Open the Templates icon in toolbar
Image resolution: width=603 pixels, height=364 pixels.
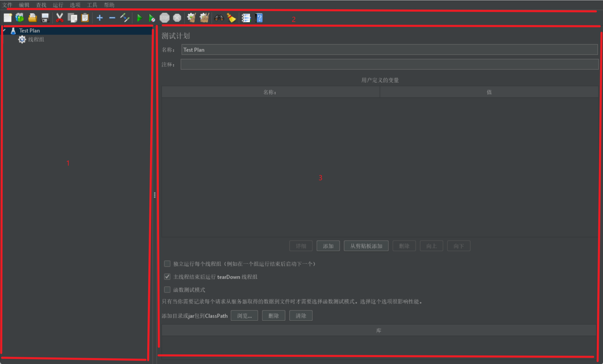tap(20, 18)
